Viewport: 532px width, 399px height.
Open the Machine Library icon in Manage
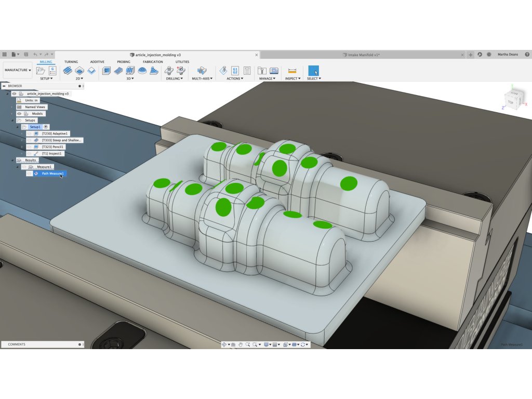tap(274, 71)
